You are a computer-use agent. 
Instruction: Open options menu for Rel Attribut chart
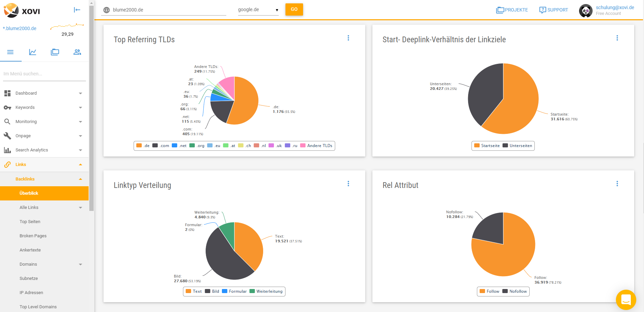[617, 184]
